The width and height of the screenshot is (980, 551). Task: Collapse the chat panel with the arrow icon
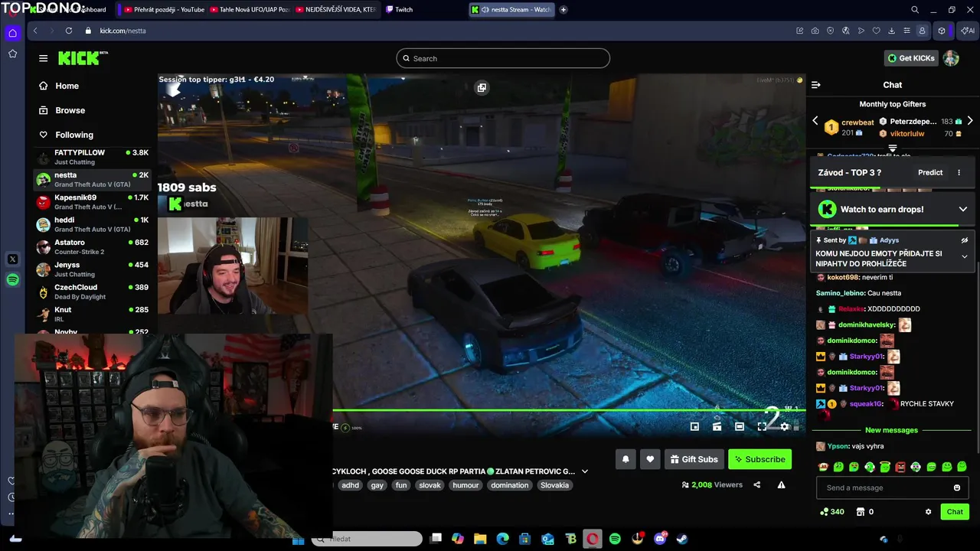coord(815,85)
